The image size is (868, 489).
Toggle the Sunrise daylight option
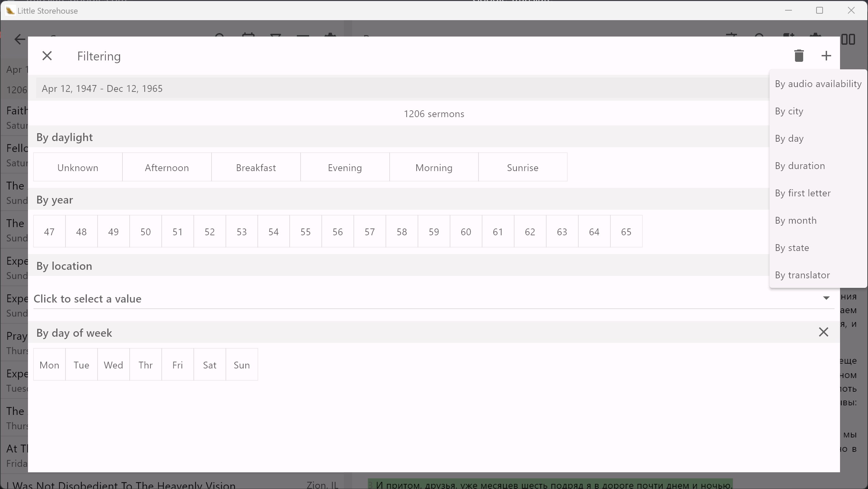point(522,167)
